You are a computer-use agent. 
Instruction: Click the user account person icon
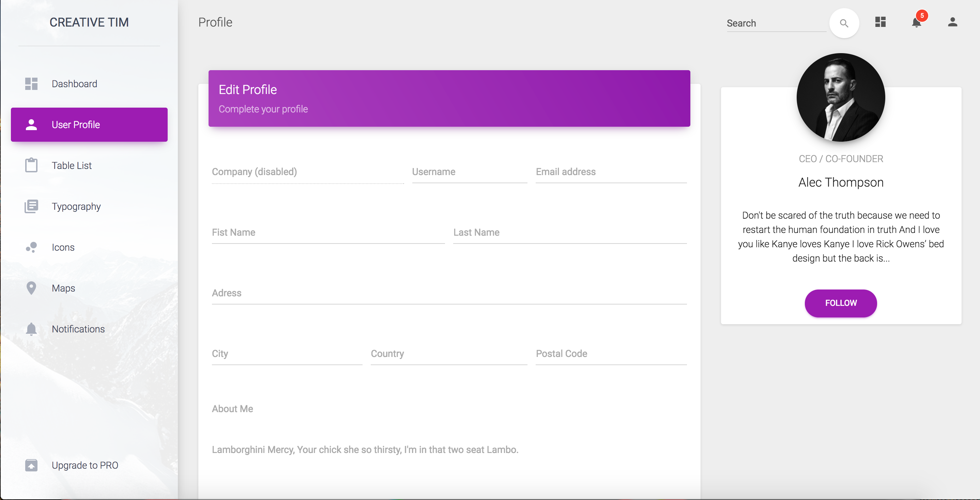pos(952,22)
